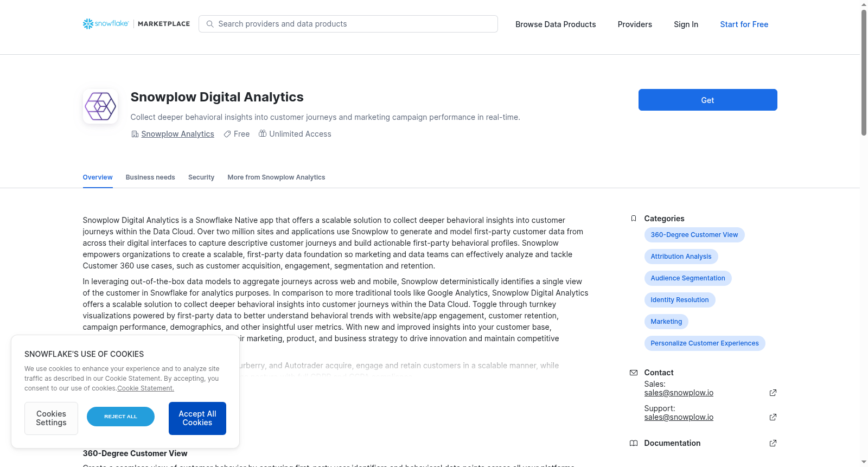868x467 pixels.
Task: Click the page vertical scrollbar thumb
Action: coord(864,72)
